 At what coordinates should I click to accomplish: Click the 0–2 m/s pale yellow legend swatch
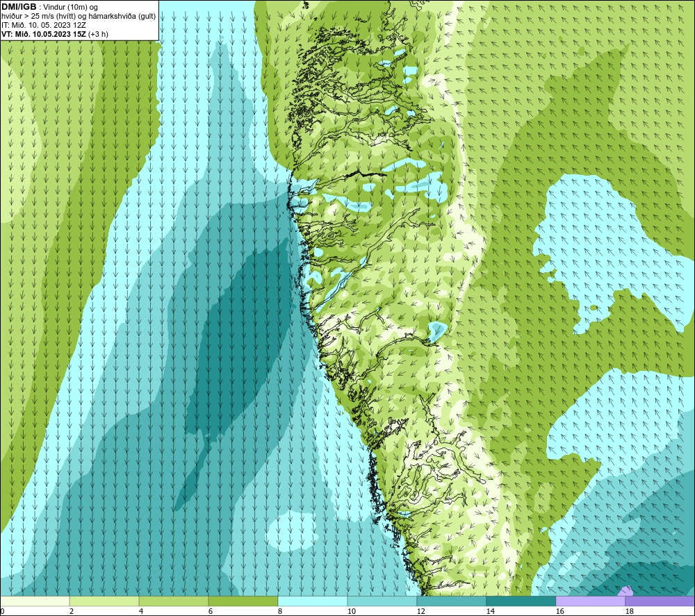click(x=35, y=601)
